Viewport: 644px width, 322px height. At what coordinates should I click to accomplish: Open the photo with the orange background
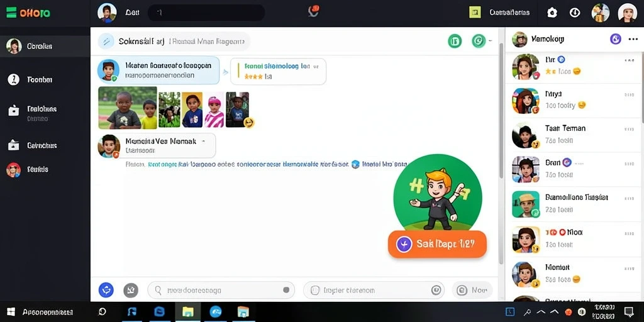[192, 109]
